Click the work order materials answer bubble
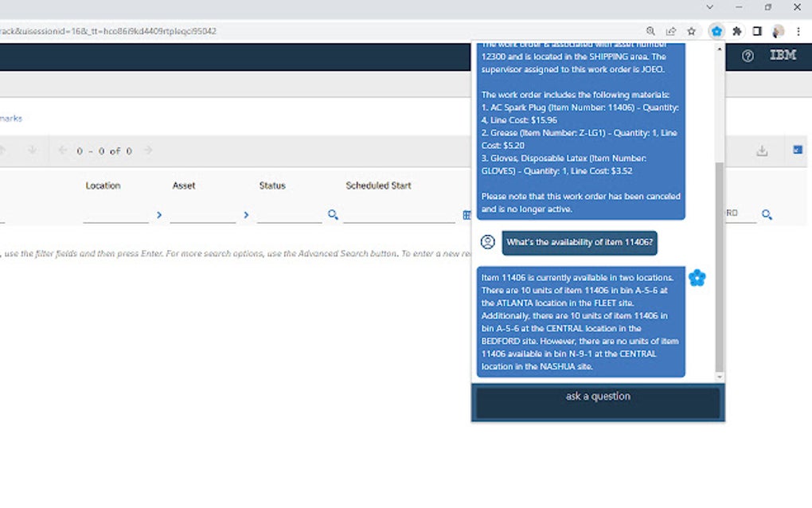 (581, 131)
